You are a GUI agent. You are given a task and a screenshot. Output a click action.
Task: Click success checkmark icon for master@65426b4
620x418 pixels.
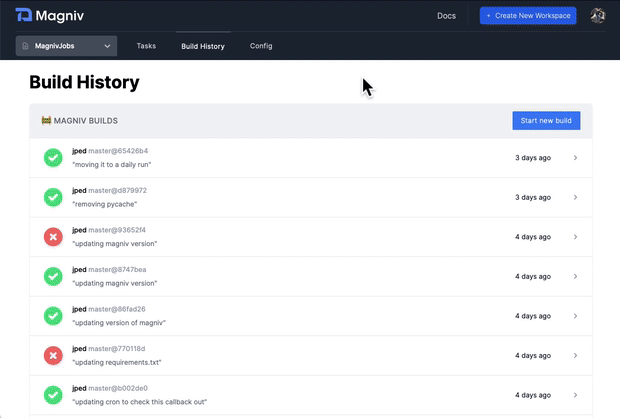pos(53,158)
